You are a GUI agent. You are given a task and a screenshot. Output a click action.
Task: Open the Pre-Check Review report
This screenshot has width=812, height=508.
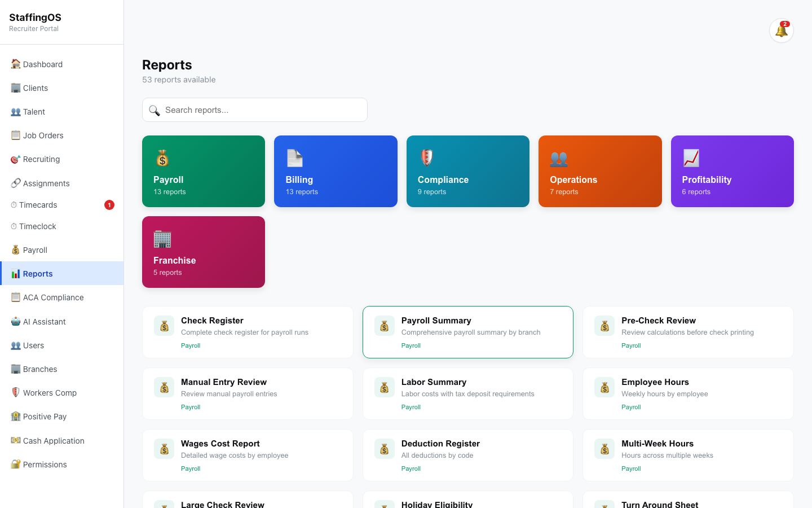click(x=687, y=332)
